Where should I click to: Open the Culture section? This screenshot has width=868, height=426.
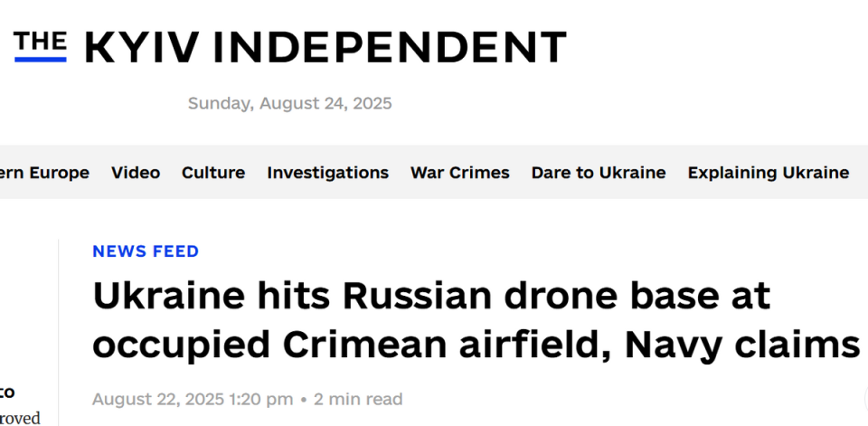(x=213, y=173)
